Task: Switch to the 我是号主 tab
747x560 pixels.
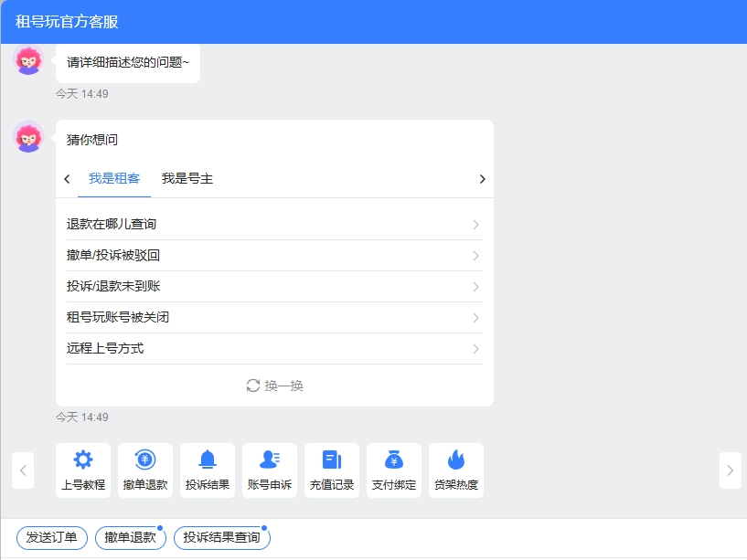Action: click(187, 179)
